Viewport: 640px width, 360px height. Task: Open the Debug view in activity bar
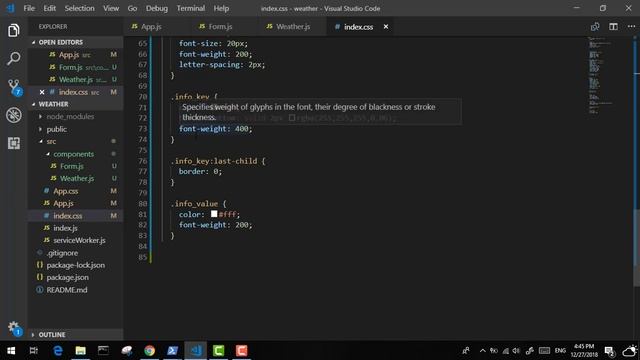click(13, 115)
